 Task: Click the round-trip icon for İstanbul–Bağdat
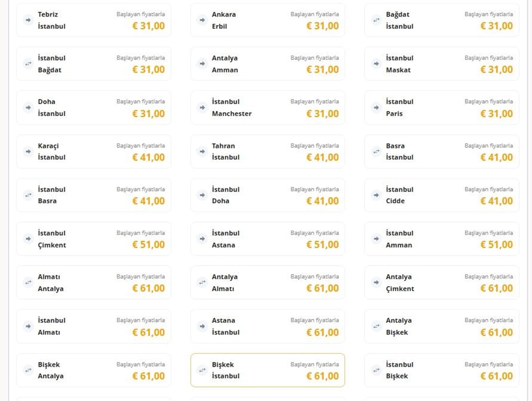coord(28,64)
